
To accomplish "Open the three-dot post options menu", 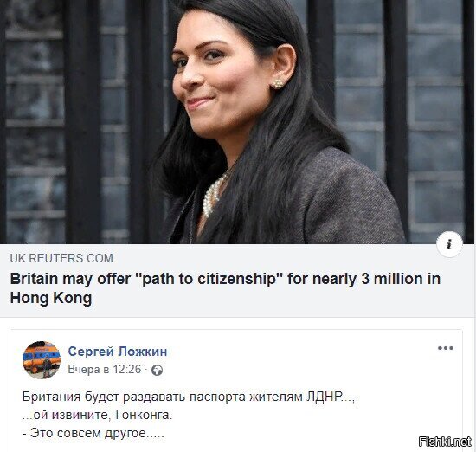I will tap(446, 348).
